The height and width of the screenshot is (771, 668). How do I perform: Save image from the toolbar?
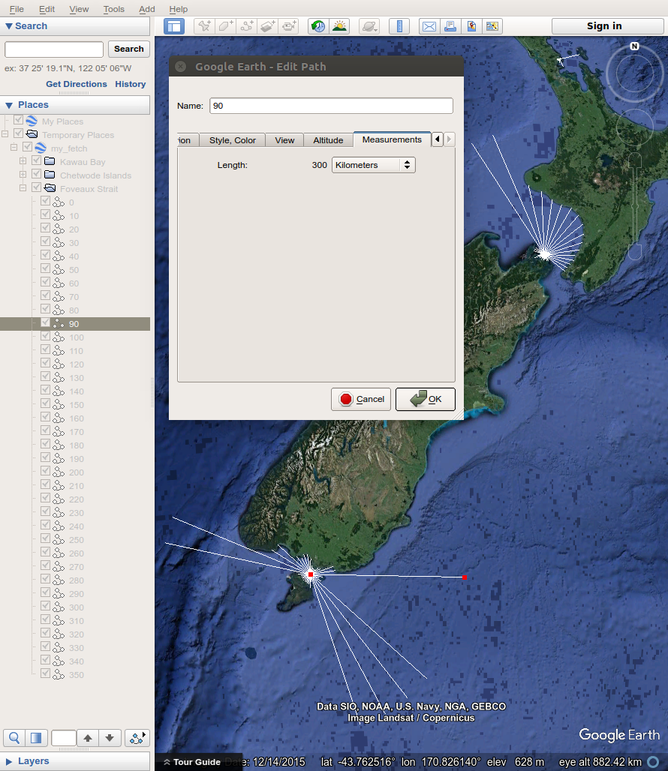click(471, 26)
